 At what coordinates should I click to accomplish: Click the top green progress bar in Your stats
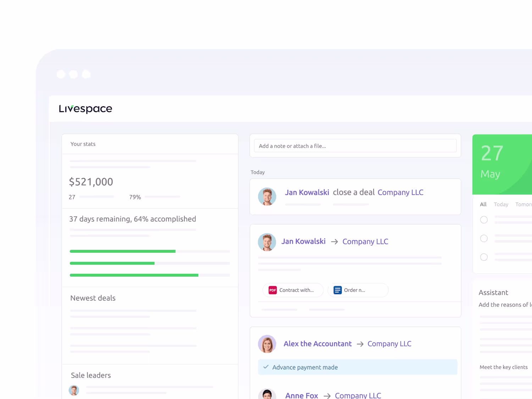[x=123, y=251]
